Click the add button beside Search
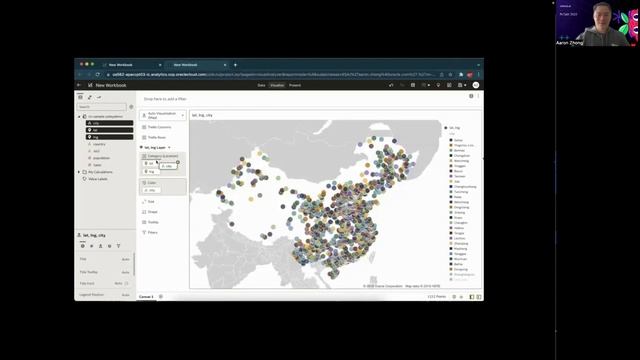The image size is (640, 360). [x=131, y=107]
